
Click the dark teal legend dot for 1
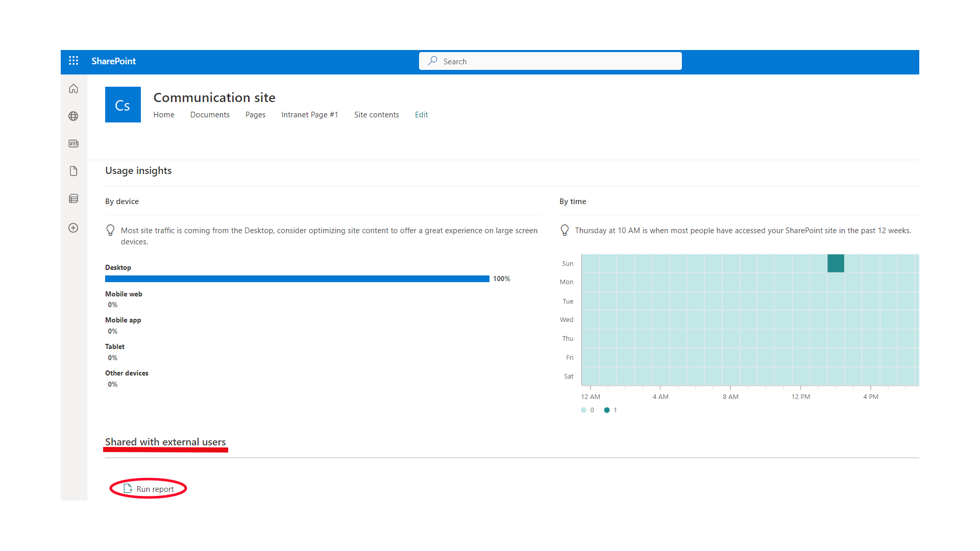607,410
